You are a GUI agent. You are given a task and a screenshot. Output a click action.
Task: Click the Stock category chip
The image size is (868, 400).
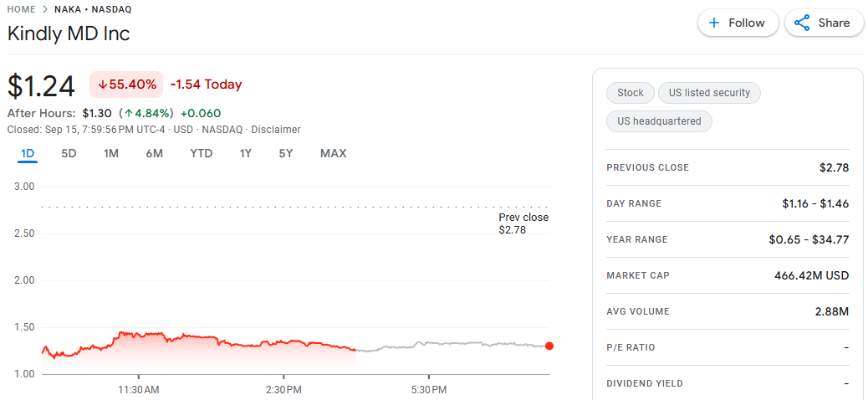point(631,93)
